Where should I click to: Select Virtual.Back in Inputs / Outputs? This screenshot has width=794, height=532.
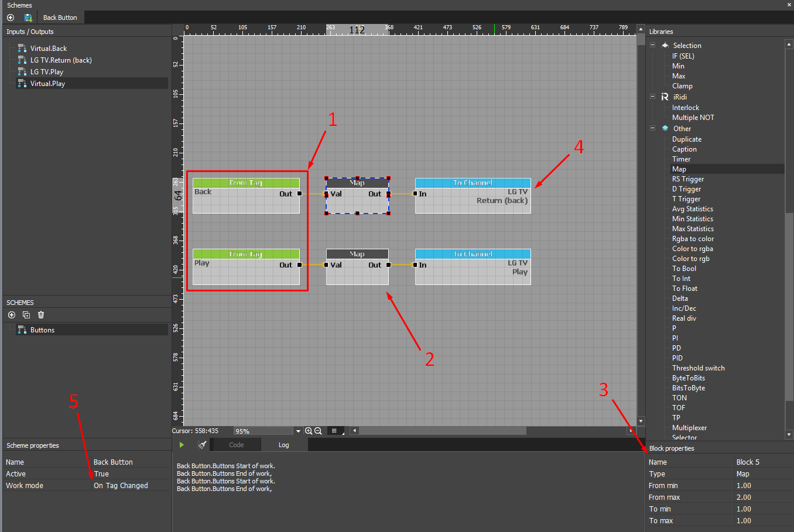[49, 49]
